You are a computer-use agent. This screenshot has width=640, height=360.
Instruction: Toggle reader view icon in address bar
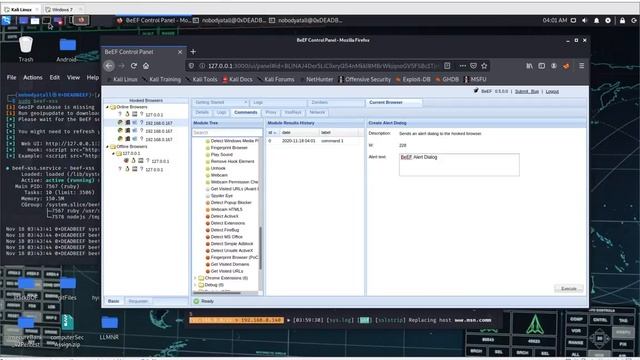coord(447,66)
